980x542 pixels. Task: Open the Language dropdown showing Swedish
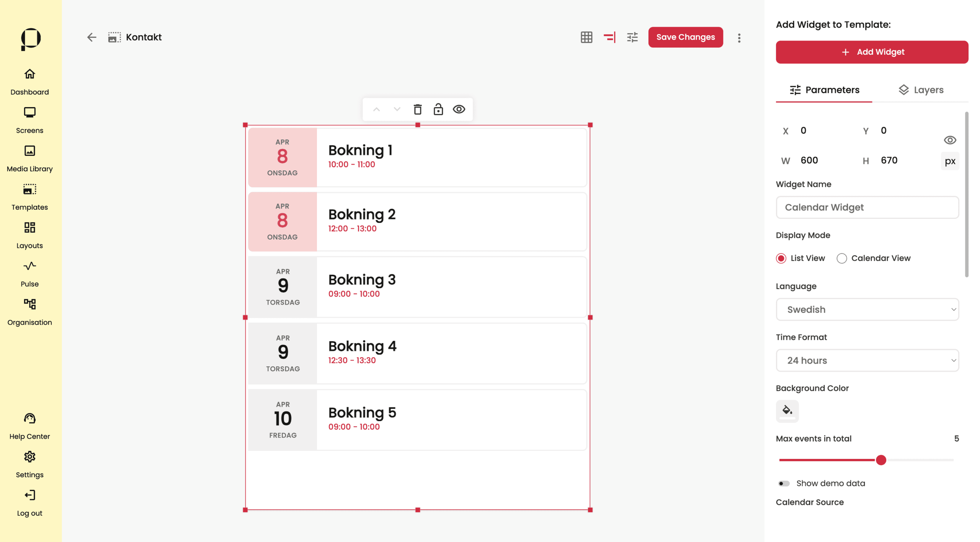867,309
